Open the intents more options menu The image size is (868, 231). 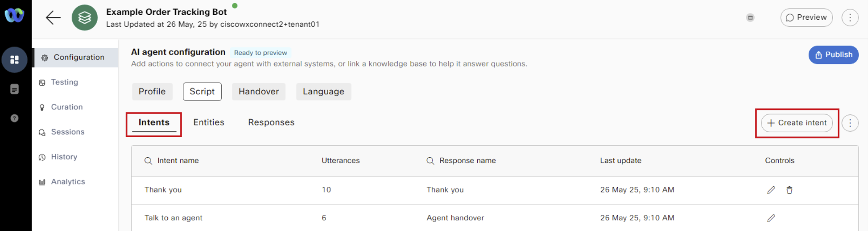coord(850,123)
